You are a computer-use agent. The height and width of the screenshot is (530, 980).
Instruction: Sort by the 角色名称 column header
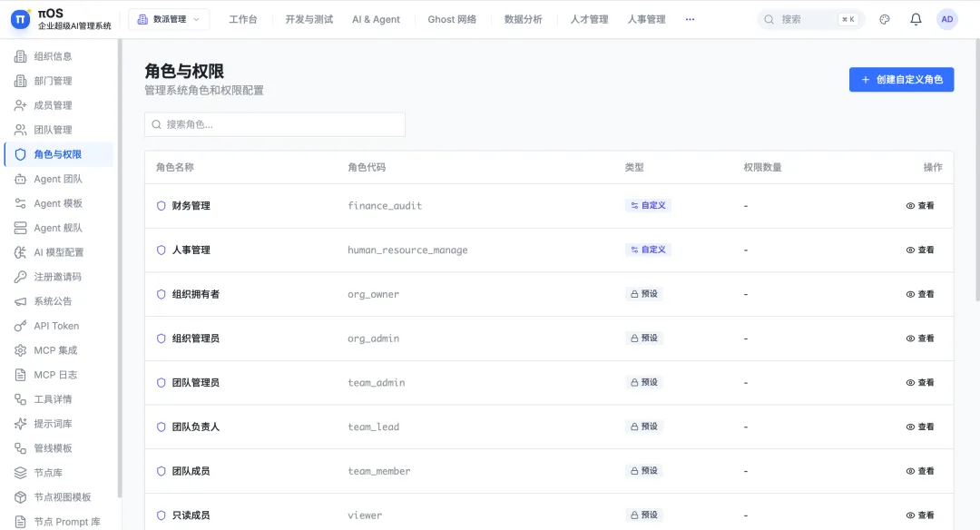point(175,168)
